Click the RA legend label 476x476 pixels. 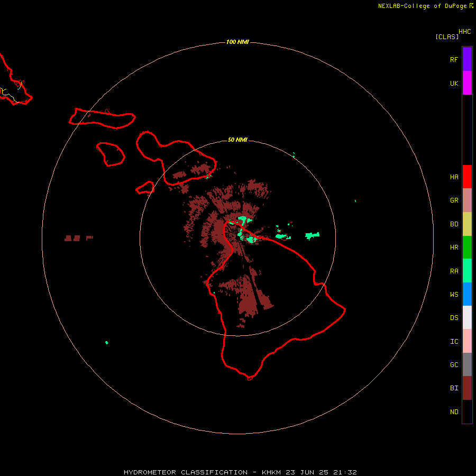pyautogui.click(x=454, y=271)
